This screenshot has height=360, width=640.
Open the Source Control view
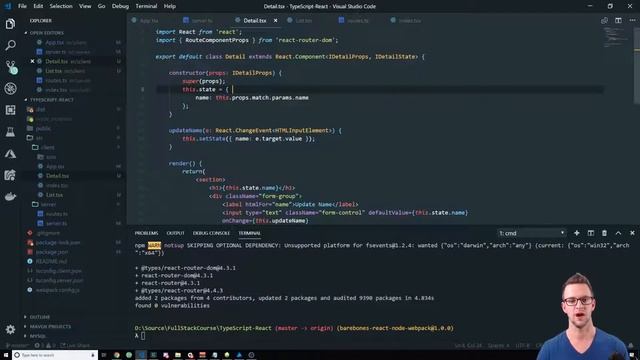[x=11, y=67]
